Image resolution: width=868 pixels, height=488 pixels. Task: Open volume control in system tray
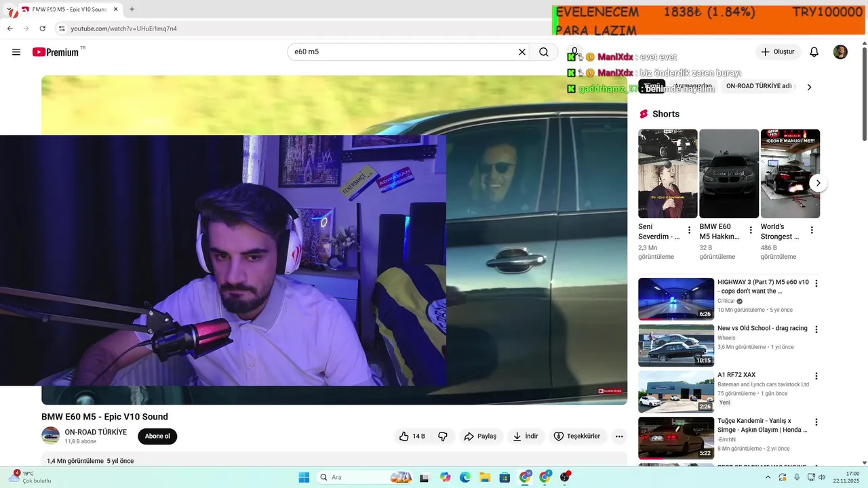(x=821, y=477)
